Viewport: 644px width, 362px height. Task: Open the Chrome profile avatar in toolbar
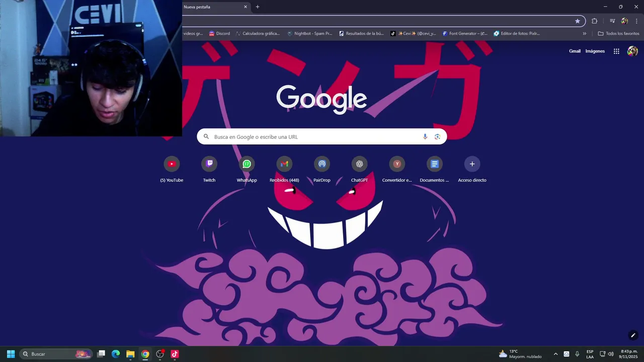tap(624, 21)
